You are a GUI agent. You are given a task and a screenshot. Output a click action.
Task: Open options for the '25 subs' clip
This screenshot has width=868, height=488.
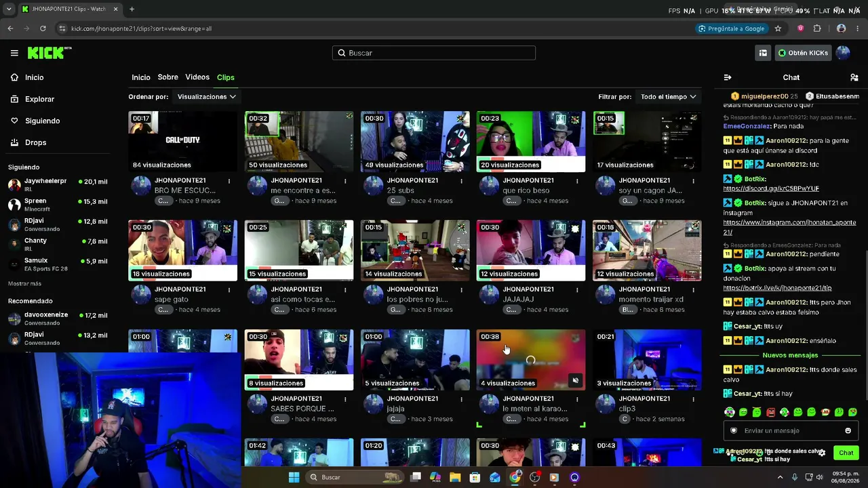(x=461, y=181)
